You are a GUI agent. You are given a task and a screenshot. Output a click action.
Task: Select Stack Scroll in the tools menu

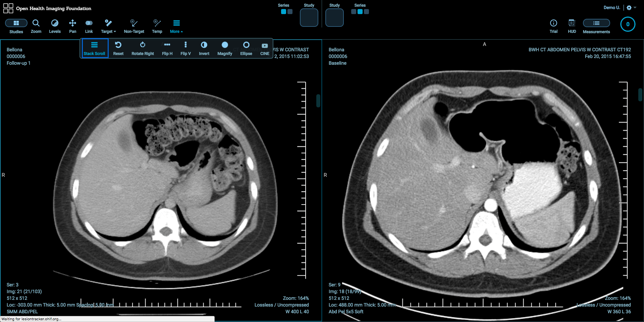coord(94,48)
